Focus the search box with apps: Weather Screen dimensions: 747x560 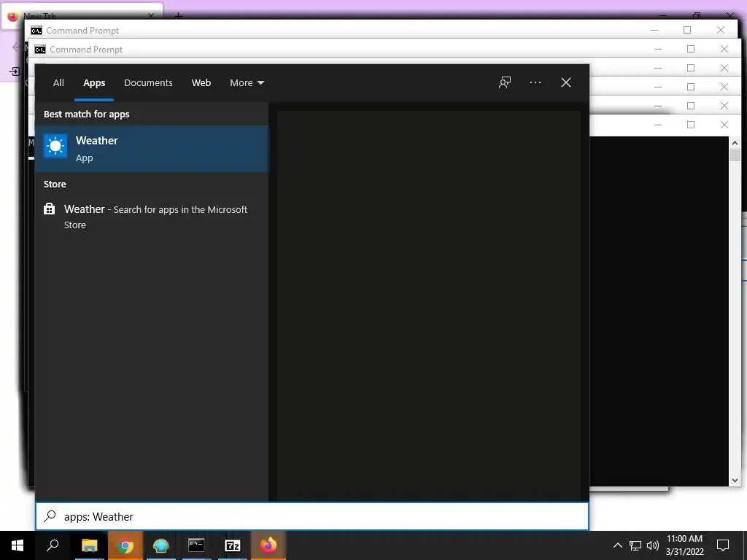click(312, 516)
